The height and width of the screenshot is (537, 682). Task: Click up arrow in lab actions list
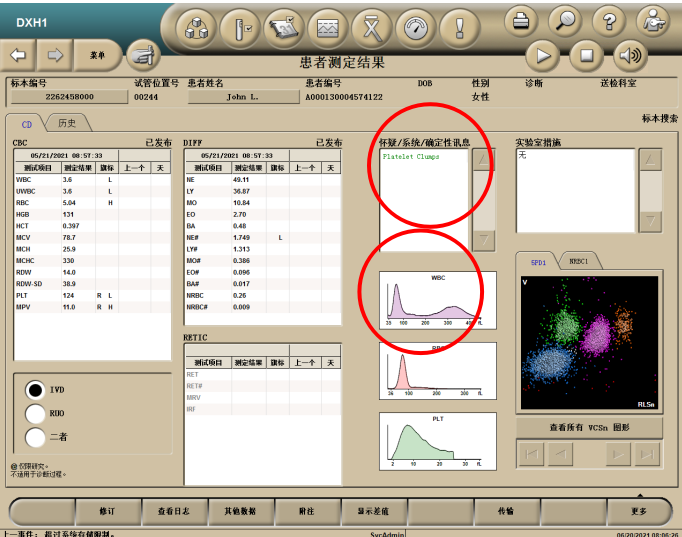click(x=651, y=160)
